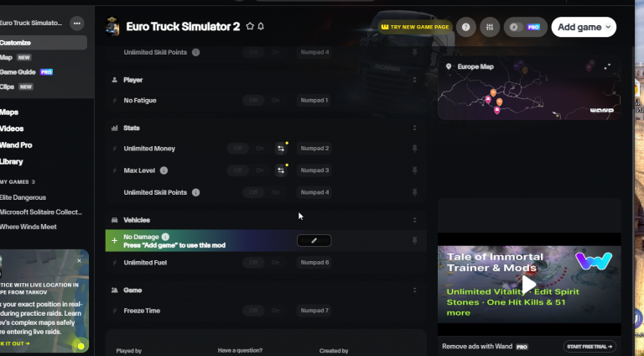Favorite Euro Truck Simulator 2 with star icon
Image resolution: width=644 pixels, height=356 pixels.
click(x=250, y=26)
